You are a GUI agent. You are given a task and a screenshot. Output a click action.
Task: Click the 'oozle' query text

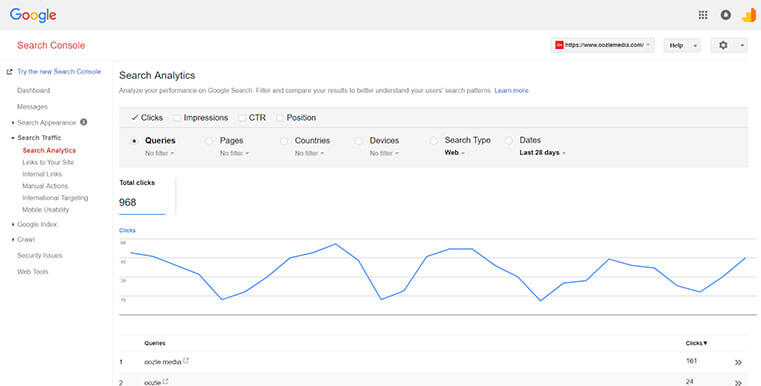coord(152,383)
